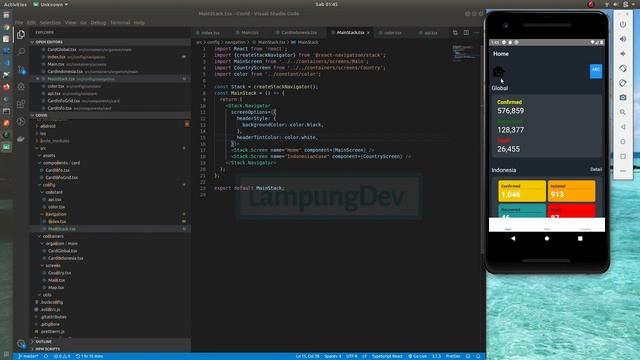Open the Search view in activity bar
This screenshot has width=640, height=360.
click(x=21, y=52)
